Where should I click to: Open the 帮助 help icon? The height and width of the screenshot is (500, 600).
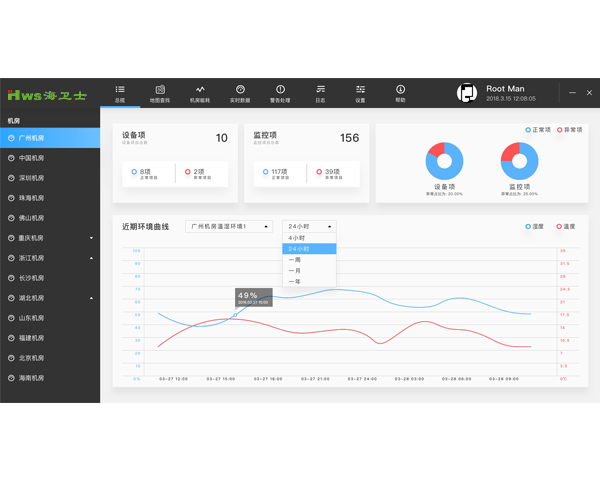tap(400, 89)
